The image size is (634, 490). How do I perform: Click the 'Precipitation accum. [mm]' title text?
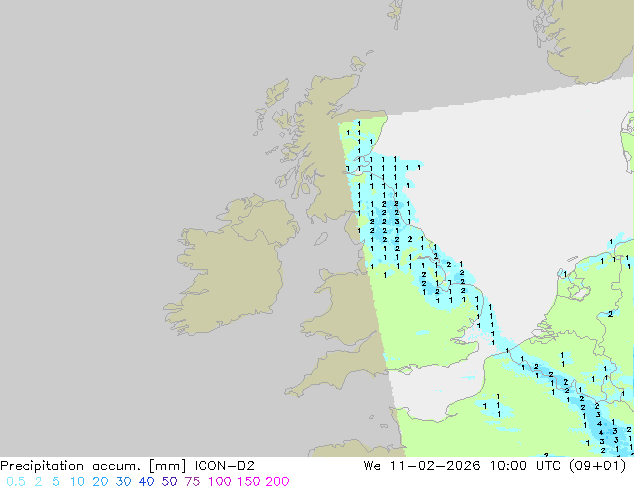[93, 466]
